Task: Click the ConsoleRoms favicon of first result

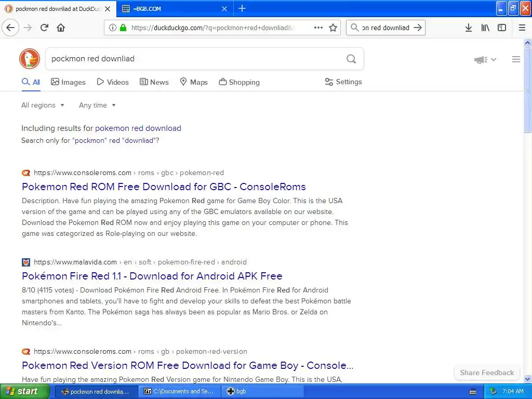Action: click(26, 173)
